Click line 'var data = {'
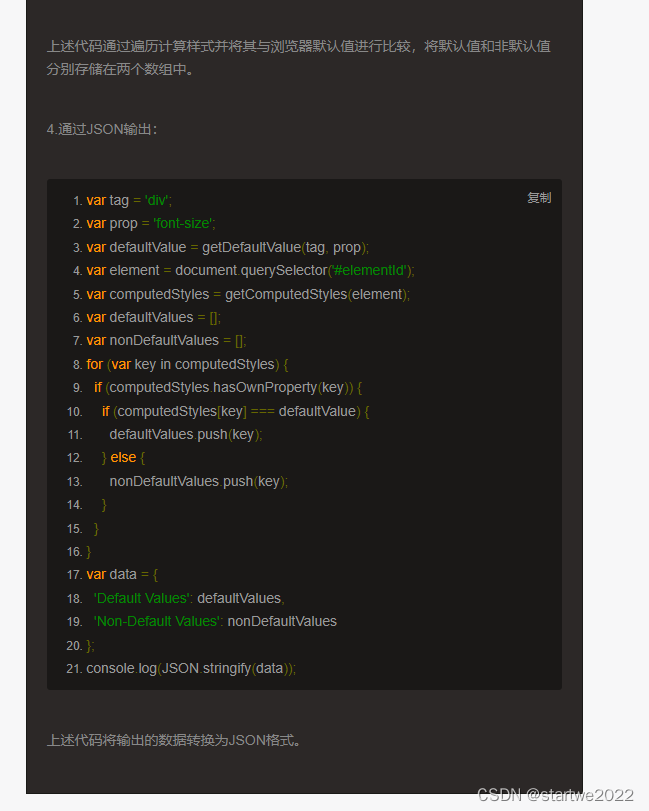This screenshot has width=649, height=811. [x=122, y=575]
